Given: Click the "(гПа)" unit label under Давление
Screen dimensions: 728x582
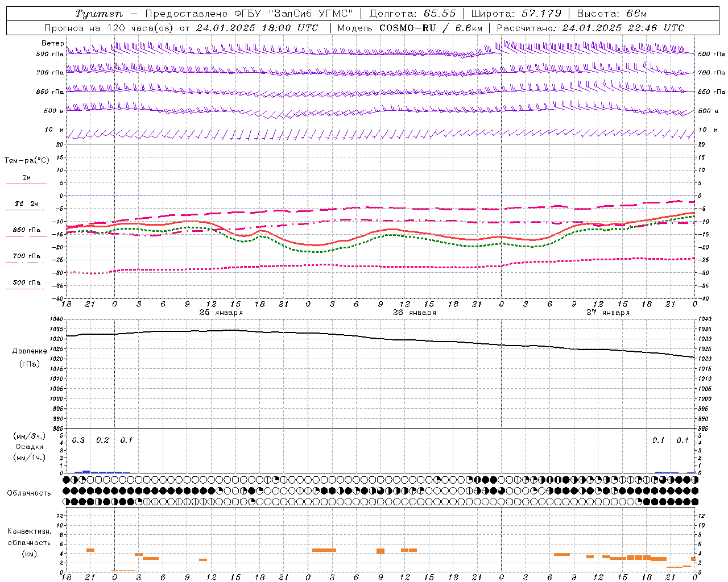Looking at the screenshot, I should (x=30, y=364).
